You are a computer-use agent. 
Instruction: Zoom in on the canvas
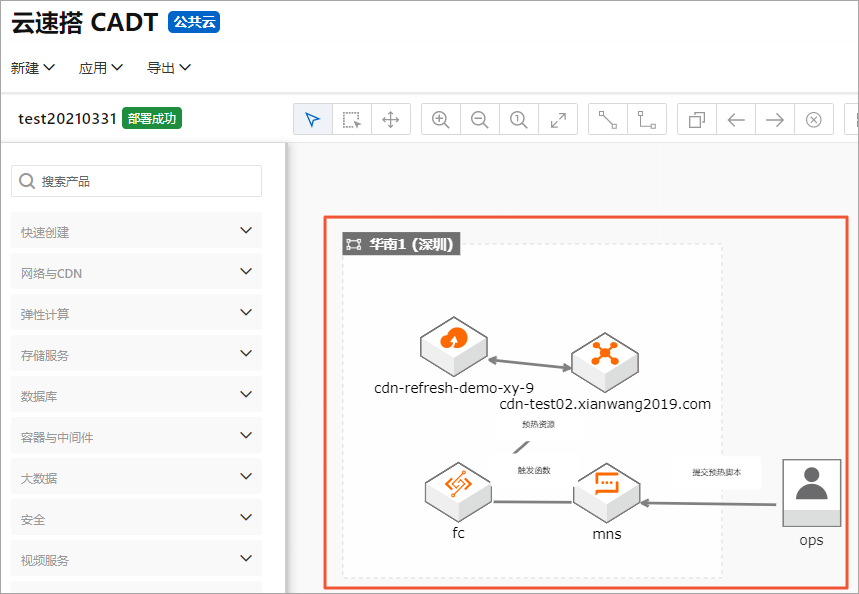pyautogui.click(x=440, y=119)
